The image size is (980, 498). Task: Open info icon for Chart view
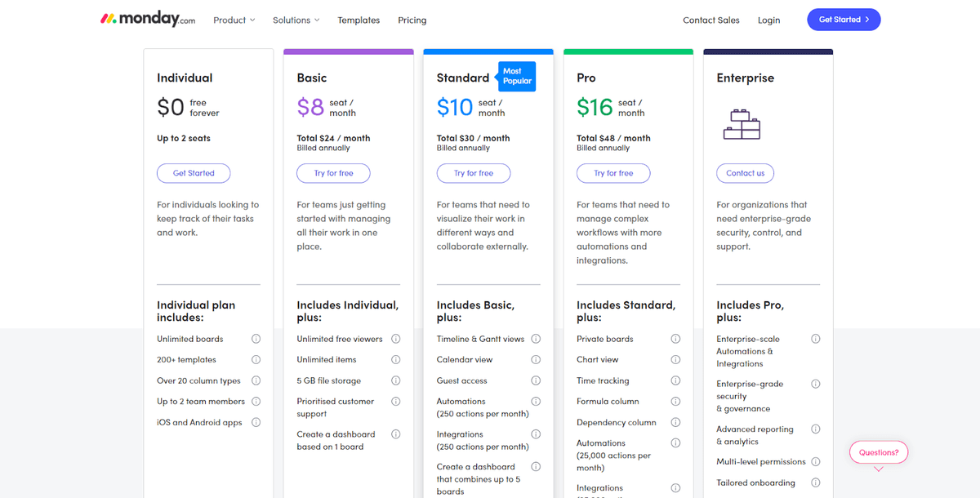click(675, 360)
